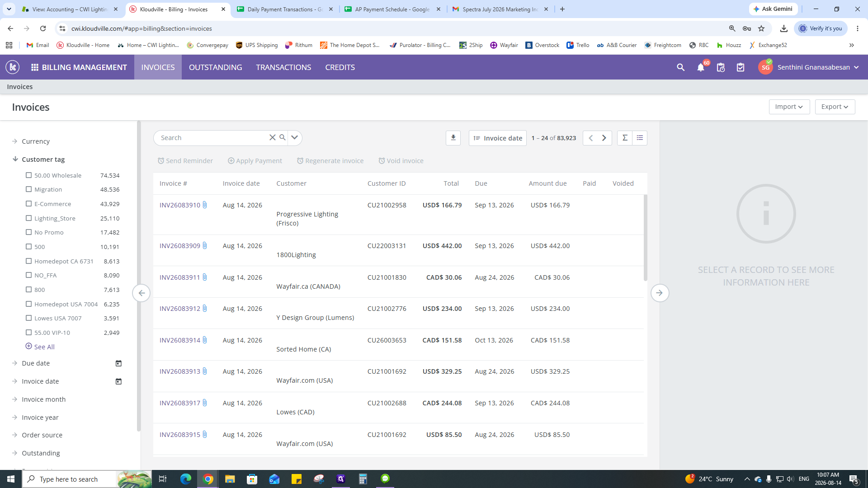The height and width of the screenshot is (488, 868).
Task: Change sorting with Invoice date button
Action: point(498,138)
